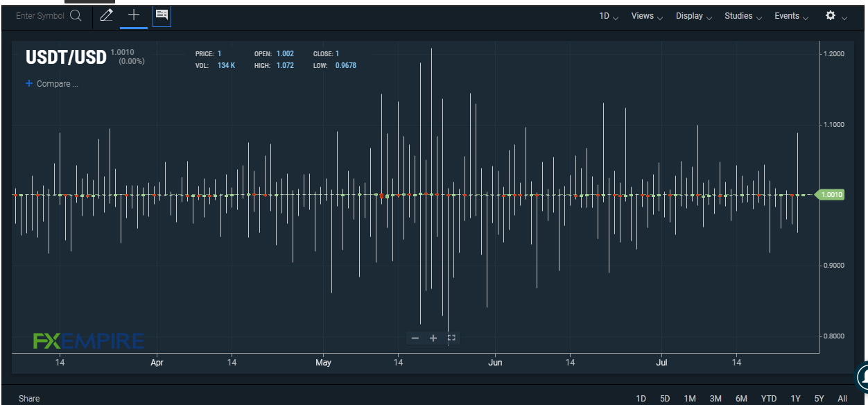Click the VOL value 134 K
This screenshot has height=405, width=868.
tap(226, 66)
